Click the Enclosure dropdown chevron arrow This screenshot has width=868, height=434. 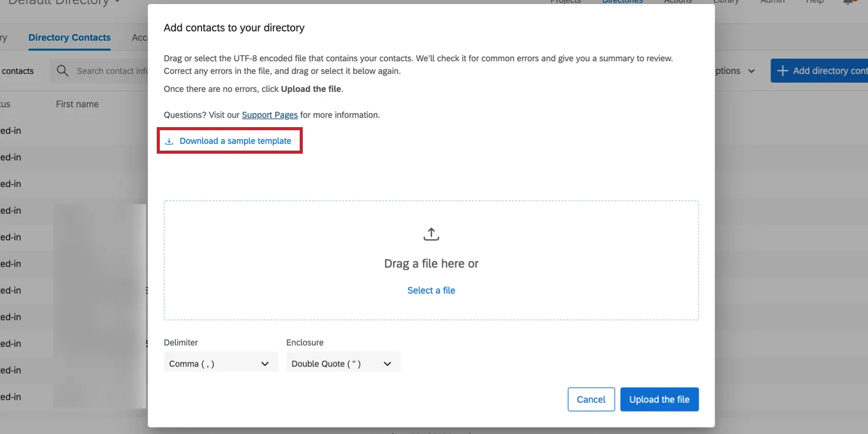pyautogui.click(x=387, y=364)
